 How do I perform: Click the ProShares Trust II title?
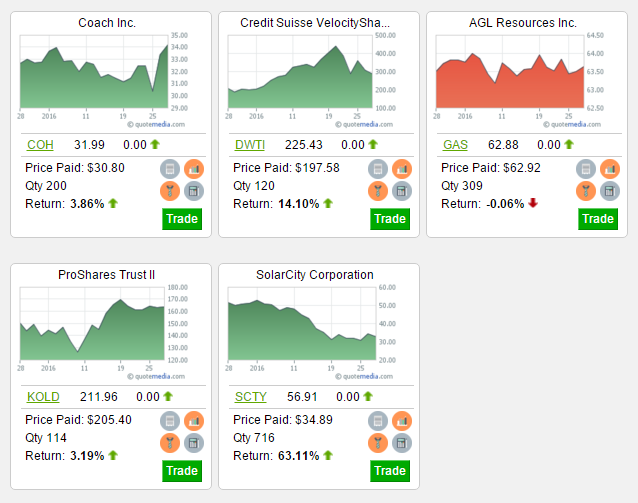pyautogui.click(x=106, y=275)
